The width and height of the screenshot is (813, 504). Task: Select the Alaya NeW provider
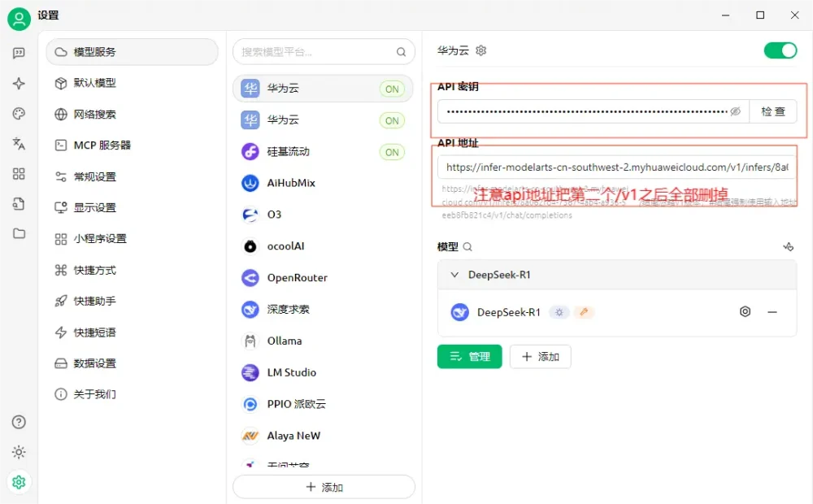pyautogui.click(x=323, y=436)
